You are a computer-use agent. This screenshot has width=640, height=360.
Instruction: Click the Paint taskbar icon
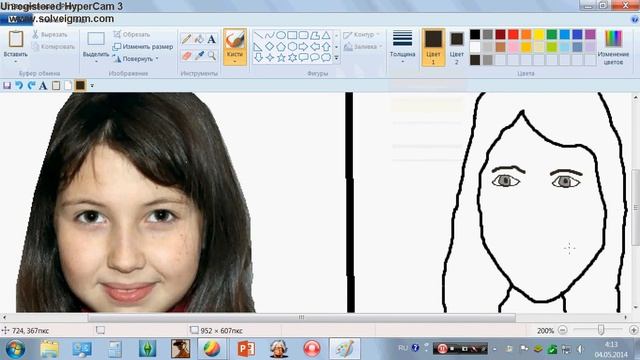pyautogui.click(x=345, y=349)
